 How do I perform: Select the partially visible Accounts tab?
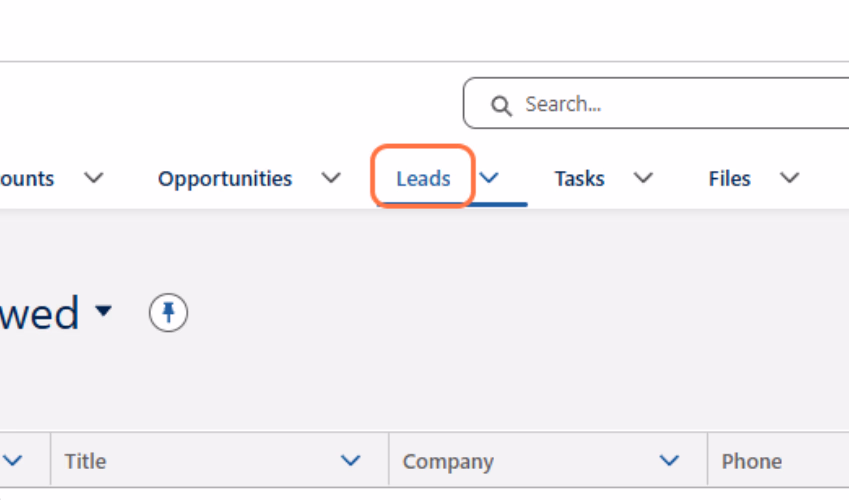27,178
